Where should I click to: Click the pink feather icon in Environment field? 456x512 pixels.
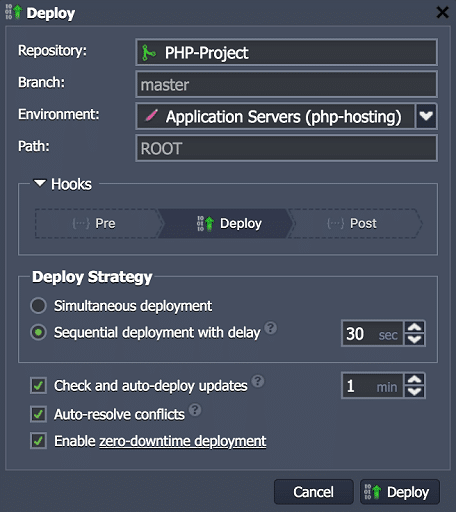151,116
